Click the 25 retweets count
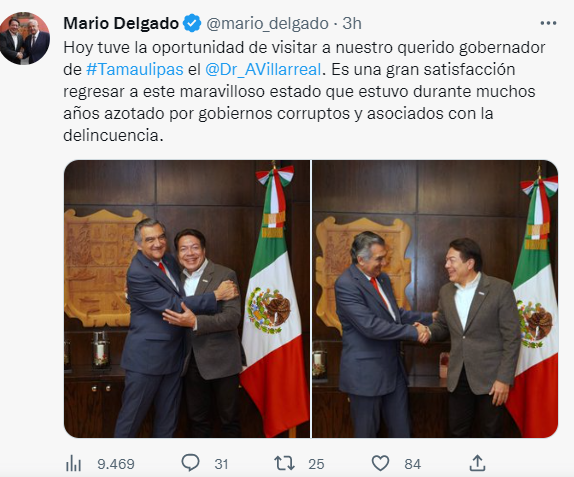Screen dimensions: 574x477 [x=316, y=464]
